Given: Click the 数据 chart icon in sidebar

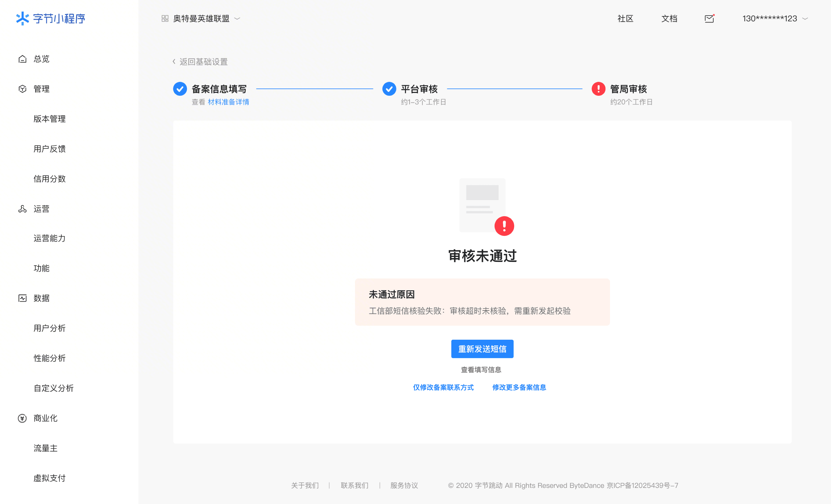Looking at the screenshot, I should point(22,298).
